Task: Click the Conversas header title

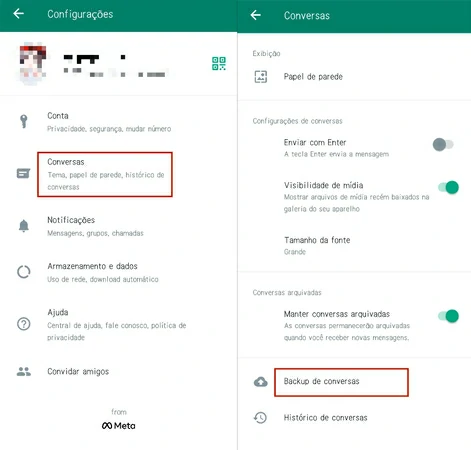Action: tap(307, 16)
